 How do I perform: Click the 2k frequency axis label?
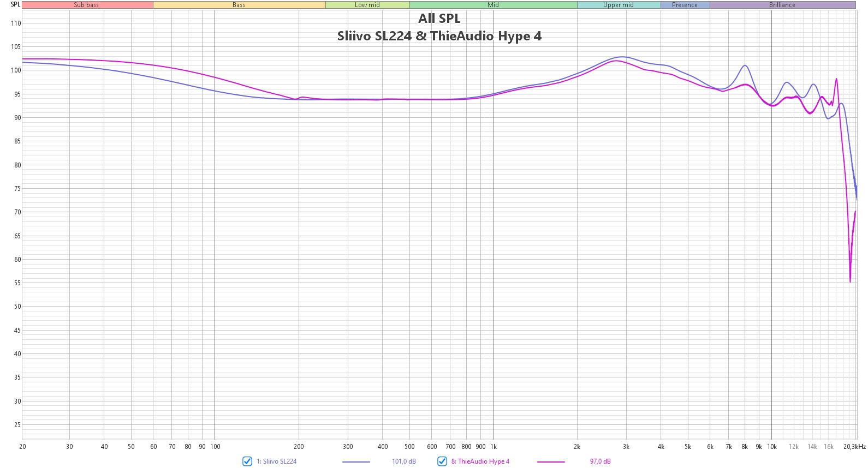tap(577, 447)
